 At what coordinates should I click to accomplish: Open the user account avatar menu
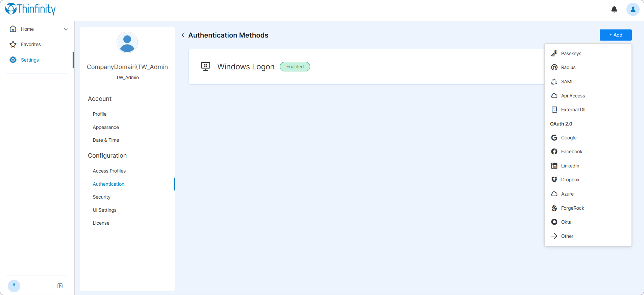[x=633, y=9]
